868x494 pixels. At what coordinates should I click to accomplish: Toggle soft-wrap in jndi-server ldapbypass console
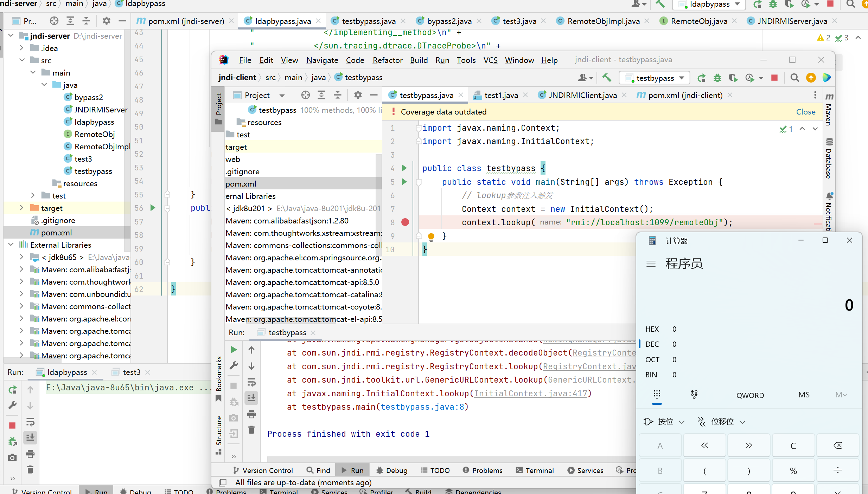pos(30,422)
